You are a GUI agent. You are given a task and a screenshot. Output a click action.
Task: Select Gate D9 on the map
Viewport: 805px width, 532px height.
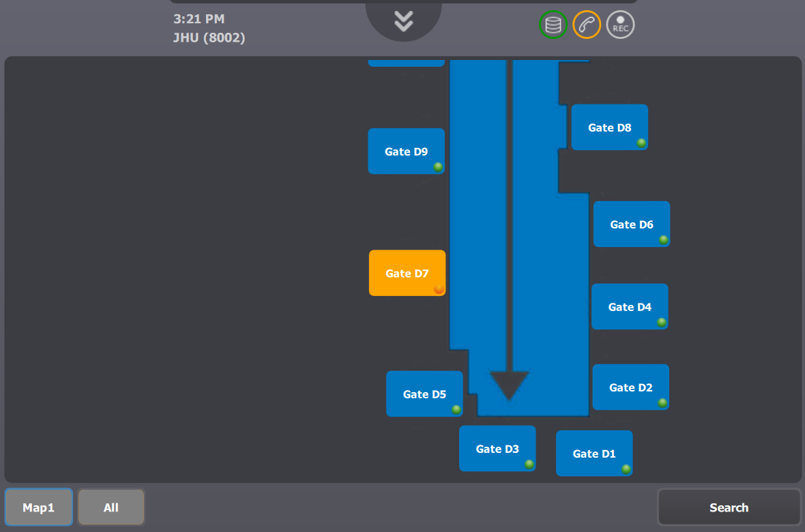point(406,151)
